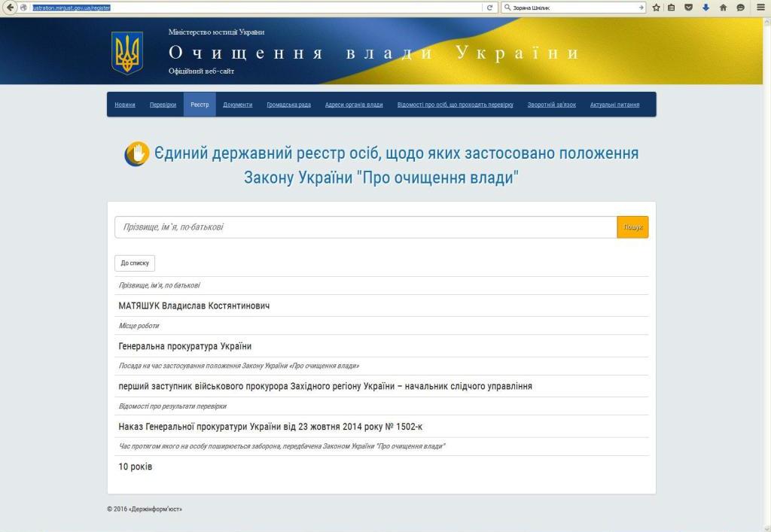Open the Pocket icon in toolbar
The image size is (771, 532).
[689, 8]
